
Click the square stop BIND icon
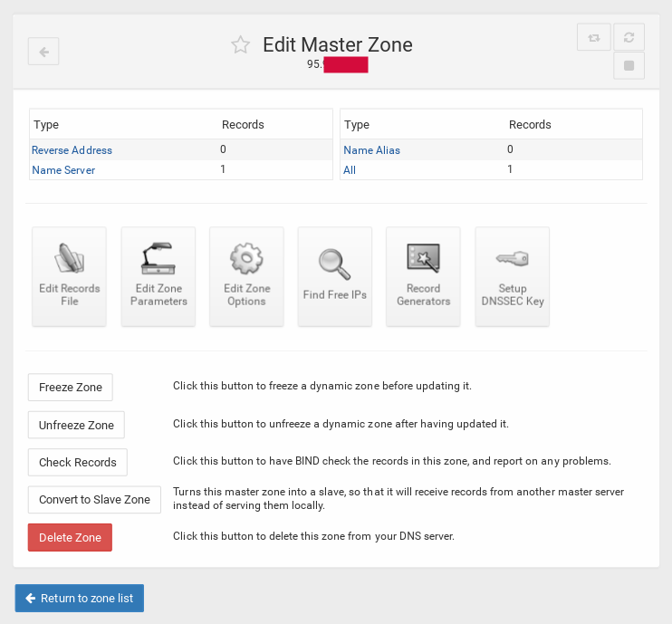[629, 66]
